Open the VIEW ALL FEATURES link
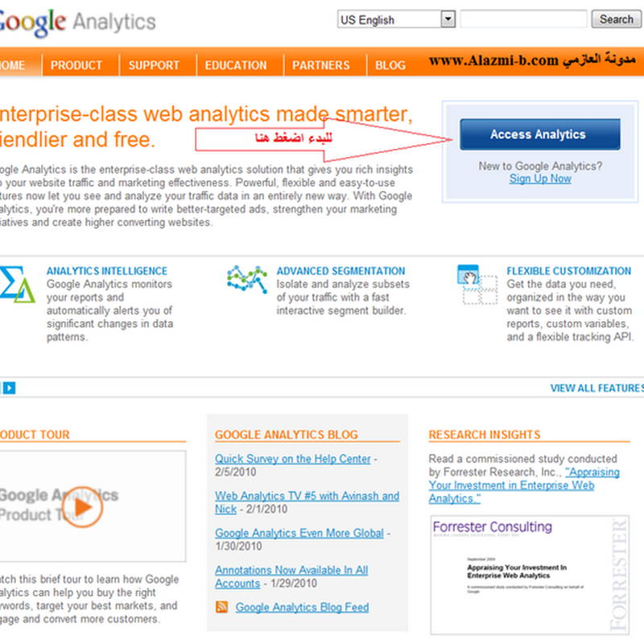 coord(597,388)
